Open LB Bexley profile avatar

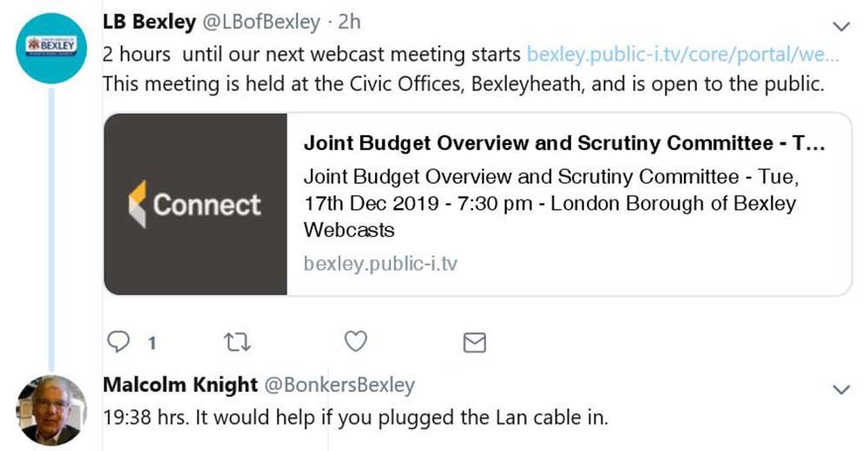pyautogui.click(x=51, y=49)
